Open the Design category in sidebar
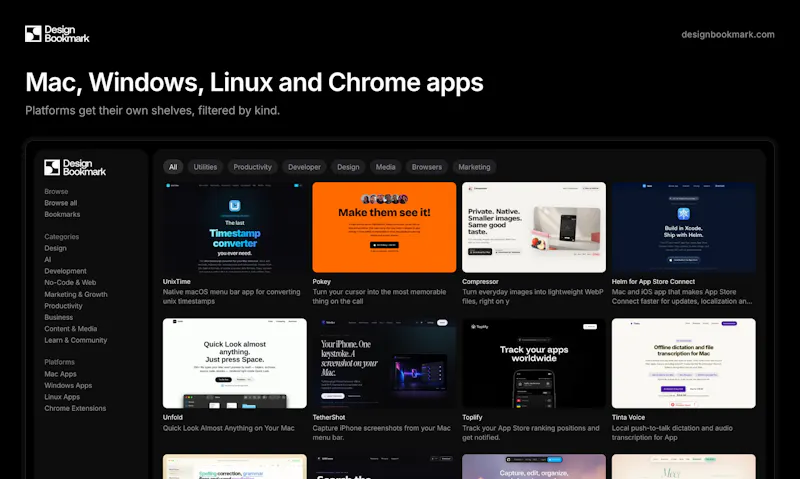 55,248
